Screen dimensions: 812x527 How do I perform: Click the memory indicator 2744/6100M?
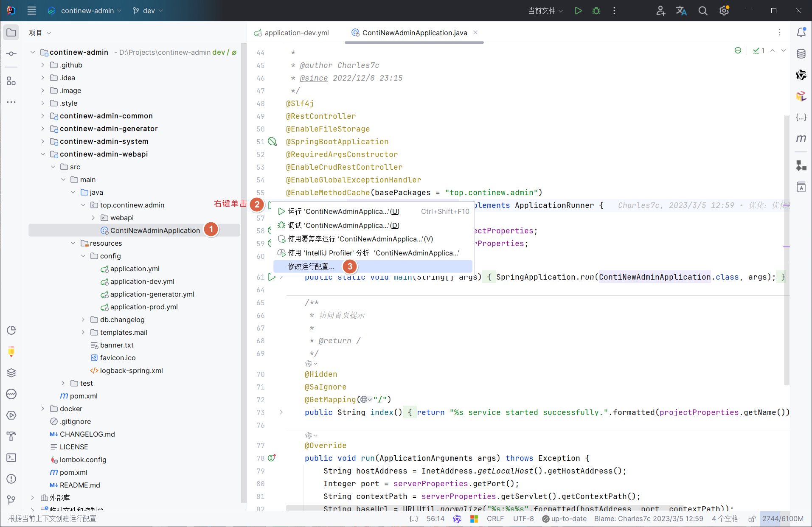pos(783,519)
